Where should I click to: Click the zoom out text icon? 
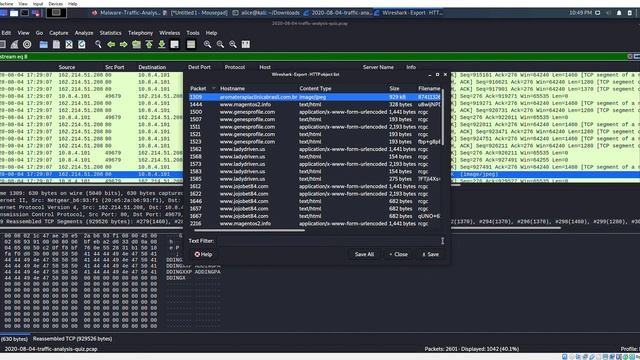220,44
